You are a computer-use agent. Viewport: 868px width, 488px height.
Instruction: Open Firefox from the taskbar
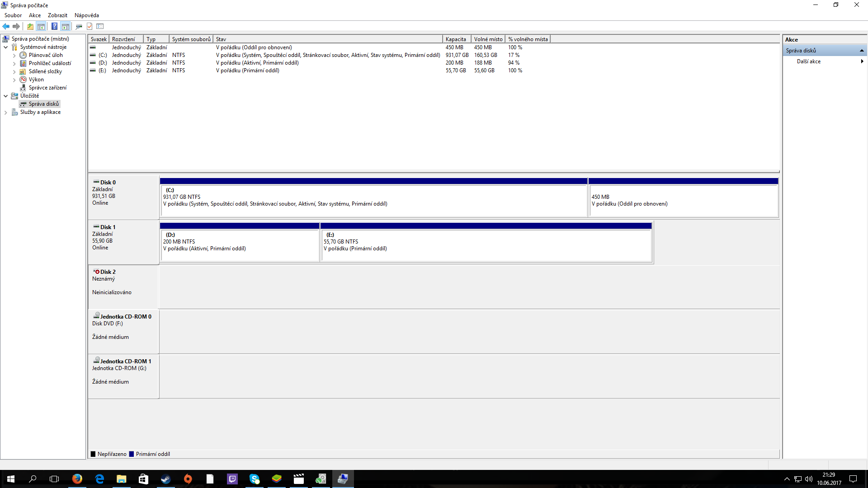[x=77, y=479]
